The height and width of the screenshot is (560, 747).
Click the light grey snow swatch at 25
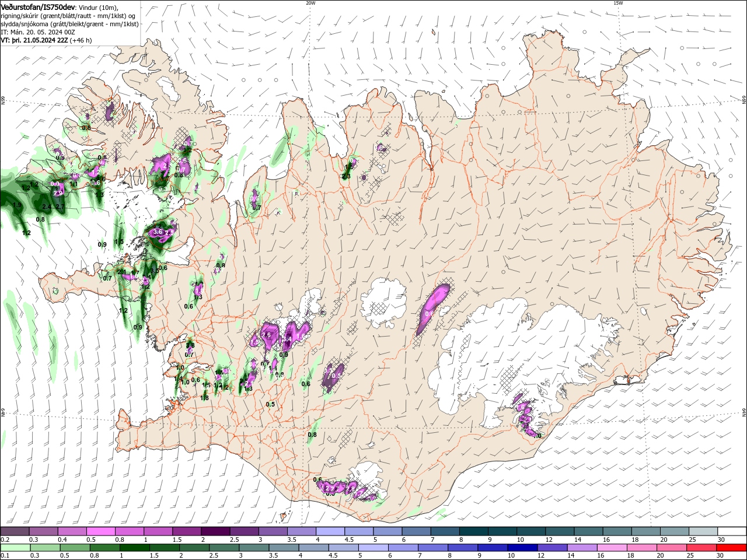[x=703, y=531]
